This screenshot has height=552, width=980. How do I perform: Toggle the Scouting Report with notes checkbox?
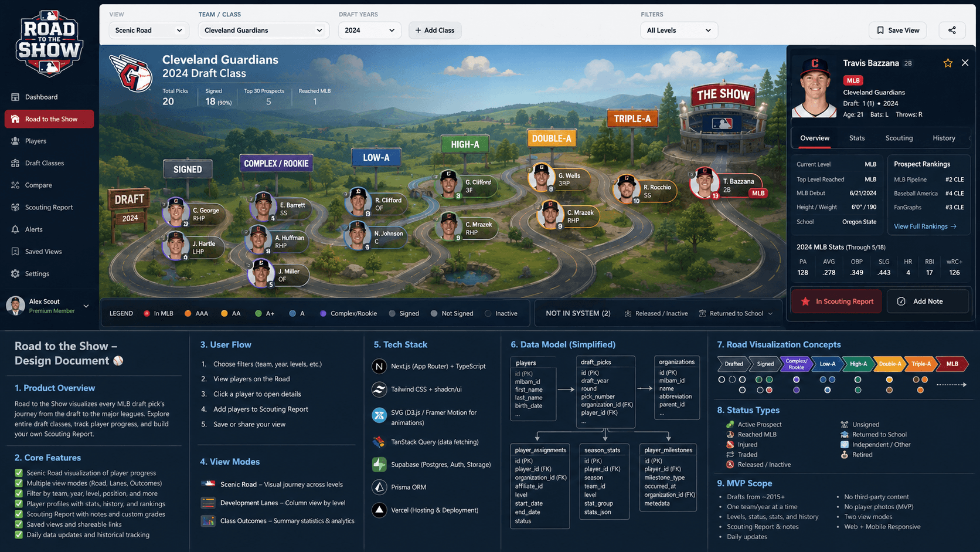tap(19, 514)
